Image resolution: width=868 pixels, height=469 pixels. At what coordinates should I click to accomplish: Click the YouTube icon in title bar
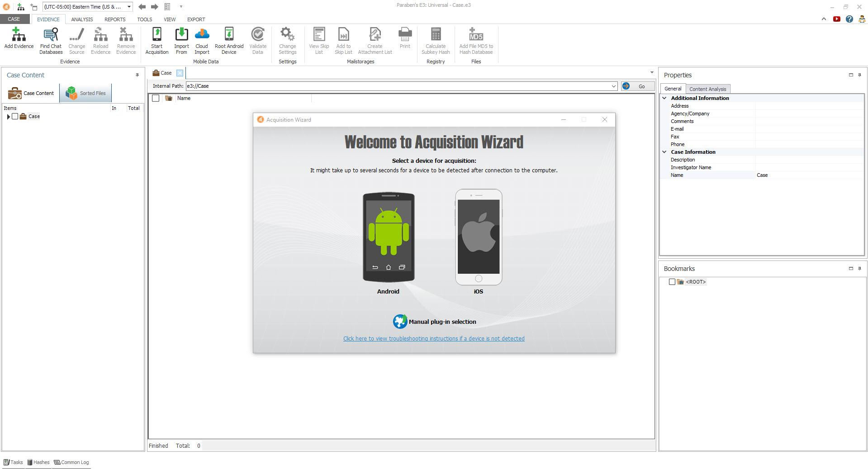click(837, 19)
